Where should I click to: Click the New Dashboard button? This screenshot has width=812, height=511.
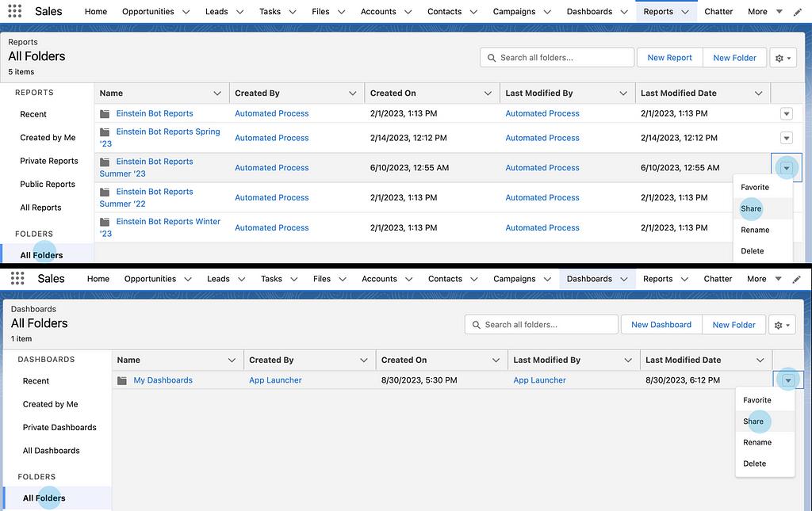click(661, 325)
